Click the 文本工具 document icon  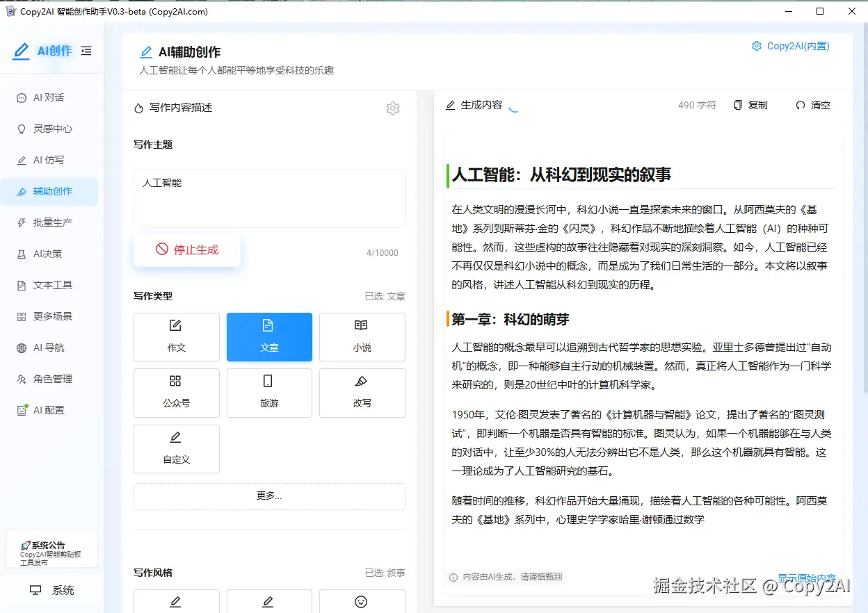pos(22,286)
